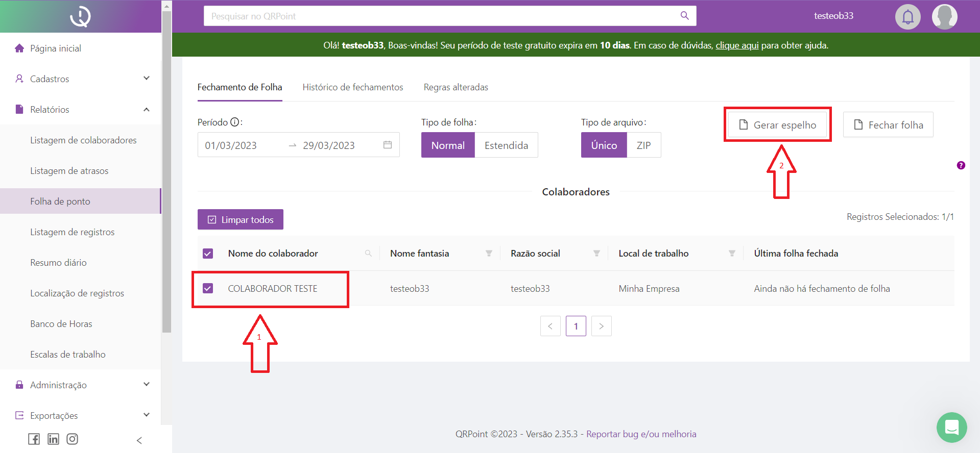Click the Pesquisar no QRPoint search field

[439, 16]
